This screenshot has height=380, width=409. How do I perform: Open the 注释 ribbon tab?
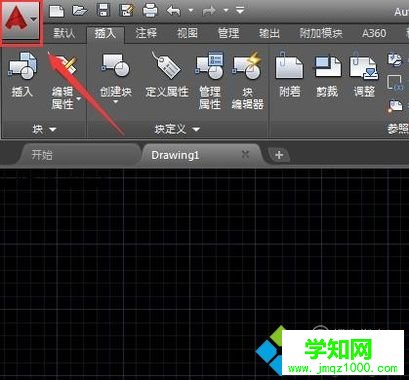point(146,33)
